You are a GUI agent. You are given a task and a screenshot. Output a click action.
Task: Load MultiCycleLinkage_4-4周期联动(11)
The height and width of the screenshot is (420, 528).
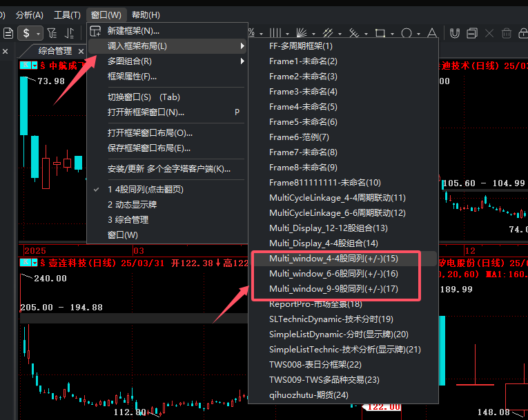[344, 198]
